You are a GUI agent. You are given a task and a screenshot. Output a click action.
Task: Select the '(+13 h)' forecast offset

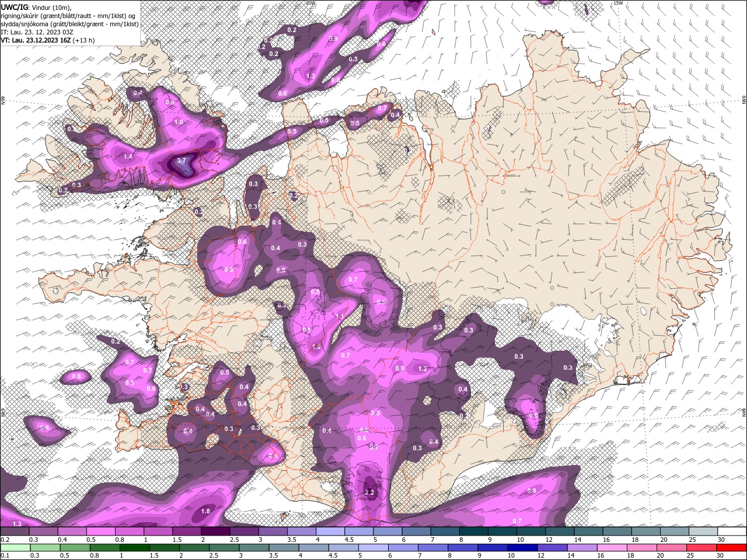pyautogui.click(x=84, y=40)
